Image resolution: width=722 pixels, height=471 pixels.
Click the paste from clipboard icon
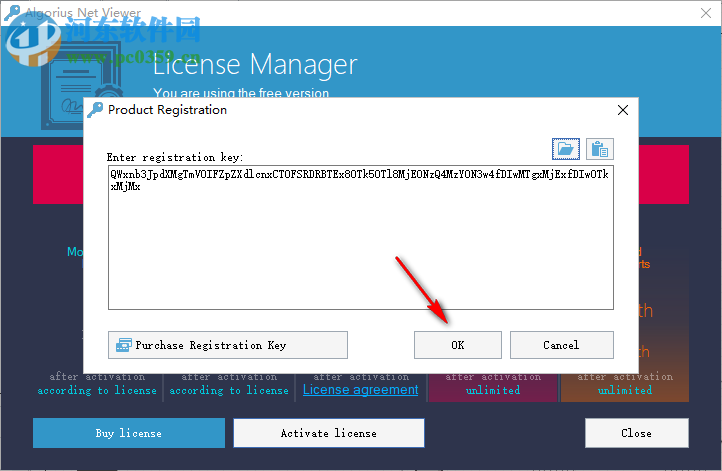[x=600, y=149]
